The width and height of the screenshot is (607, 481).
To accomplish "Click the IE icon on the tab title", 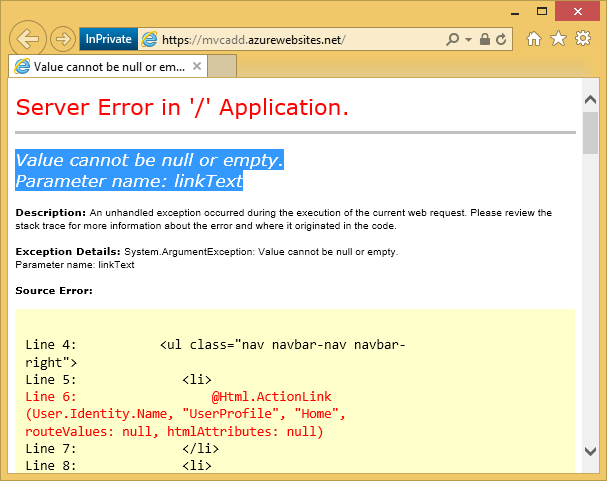I will (22, 67).
